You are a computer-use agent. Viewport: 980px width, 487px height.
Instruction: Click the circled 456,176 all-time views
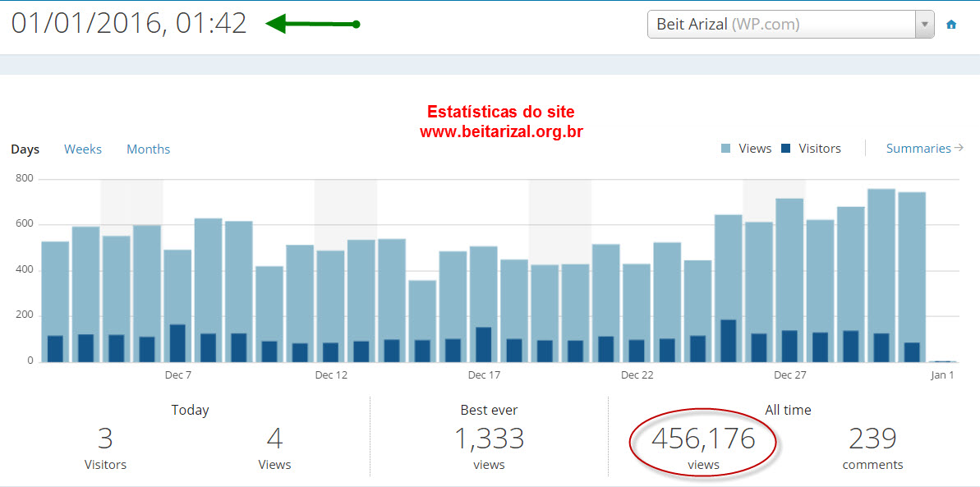(x=703, y=439)
